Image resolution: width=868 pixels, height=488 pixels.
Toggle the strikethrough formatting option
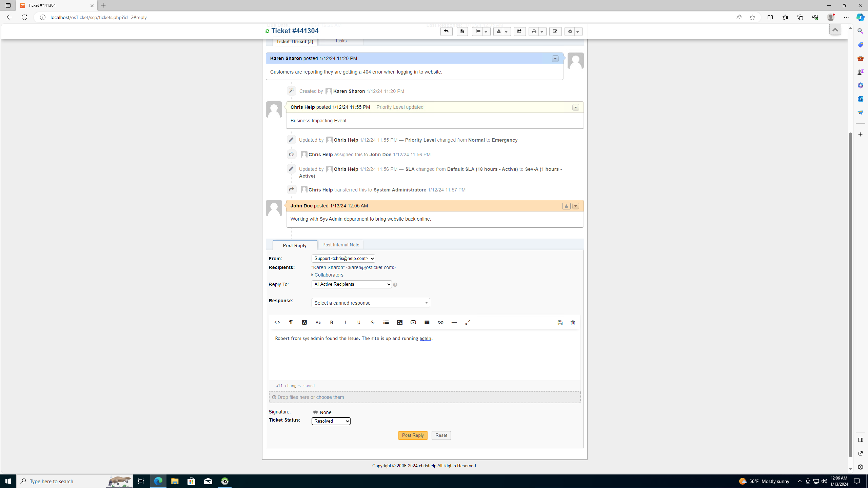[372, 322]
